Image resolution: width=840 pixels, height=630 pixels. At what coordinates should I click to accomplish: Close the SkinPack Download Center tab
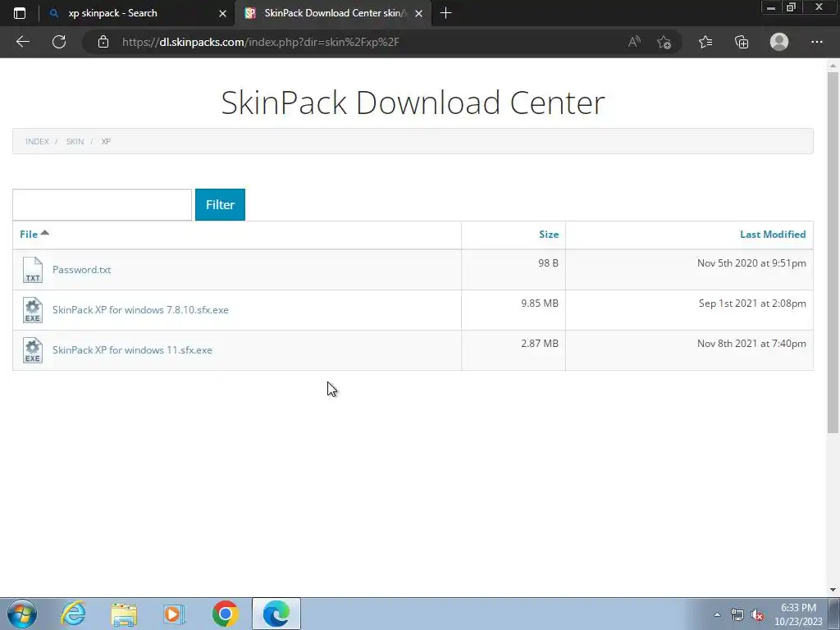tap(419, 13)
